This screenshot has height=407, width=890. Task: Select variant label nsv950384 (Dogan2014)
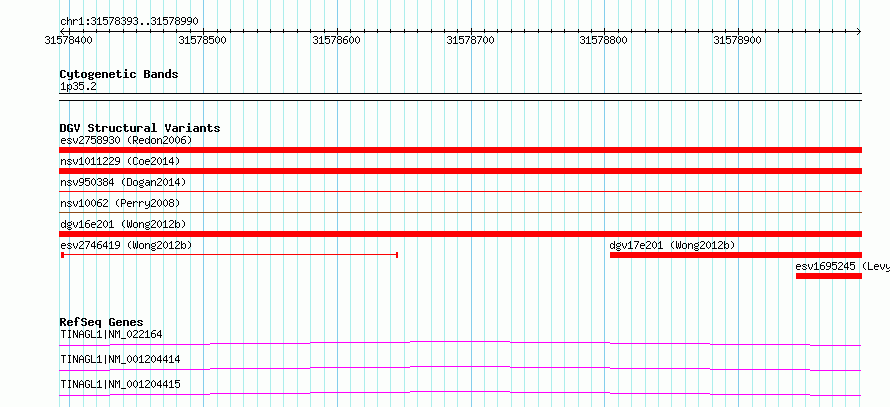(123, 182)
